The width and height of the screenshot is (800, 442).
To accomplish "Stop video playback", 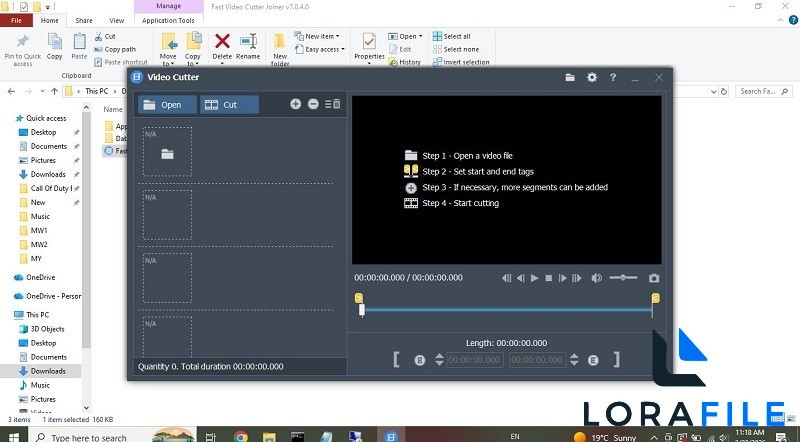I will [548, 278].
